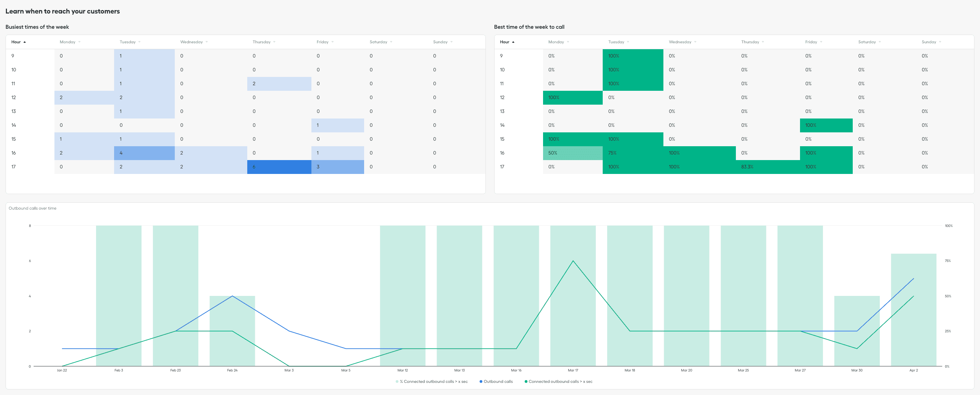Click Thursday header in Best time table
Image resolution: width=980 pixels, height=395 pixels.
(750, 42)
